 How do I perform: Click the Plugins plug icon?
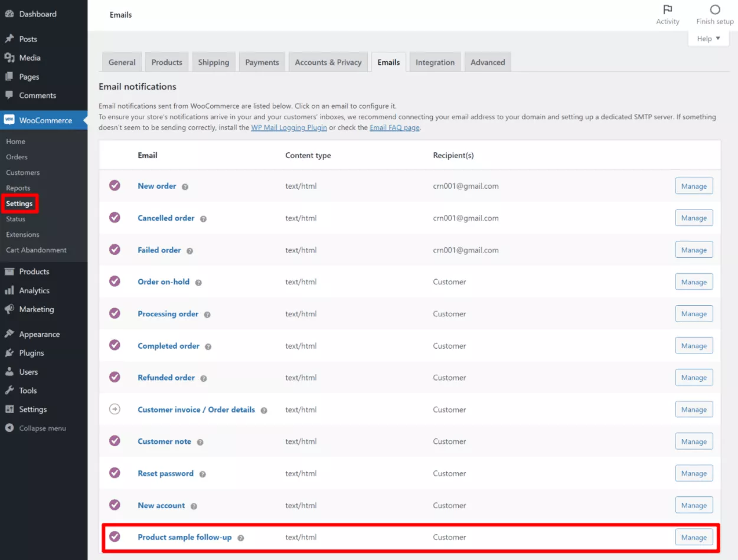point(9,353)
